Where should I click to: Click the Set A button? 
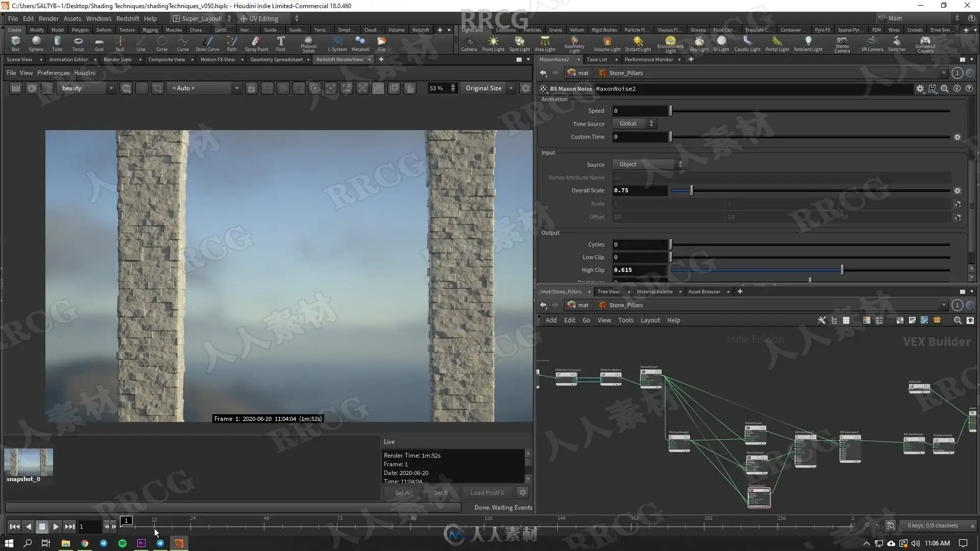pyautogui.click(x=402, y=493)
